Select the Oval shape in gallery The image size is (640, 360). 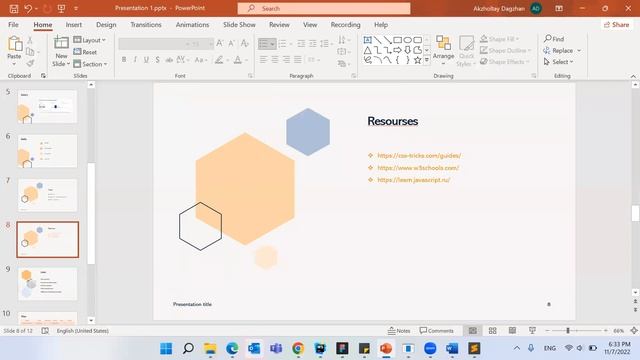[x=407, y=40]
